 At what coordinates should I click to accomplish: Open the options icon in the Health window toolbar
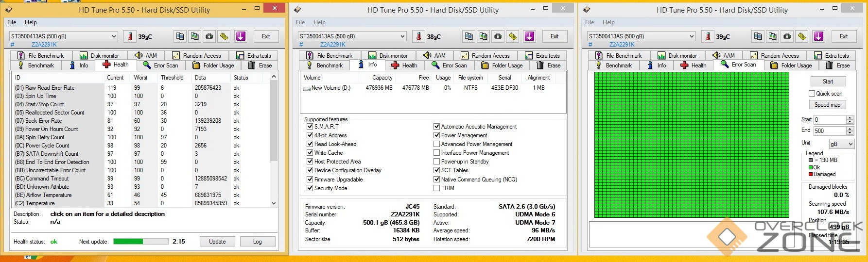[x=224, y=36]
